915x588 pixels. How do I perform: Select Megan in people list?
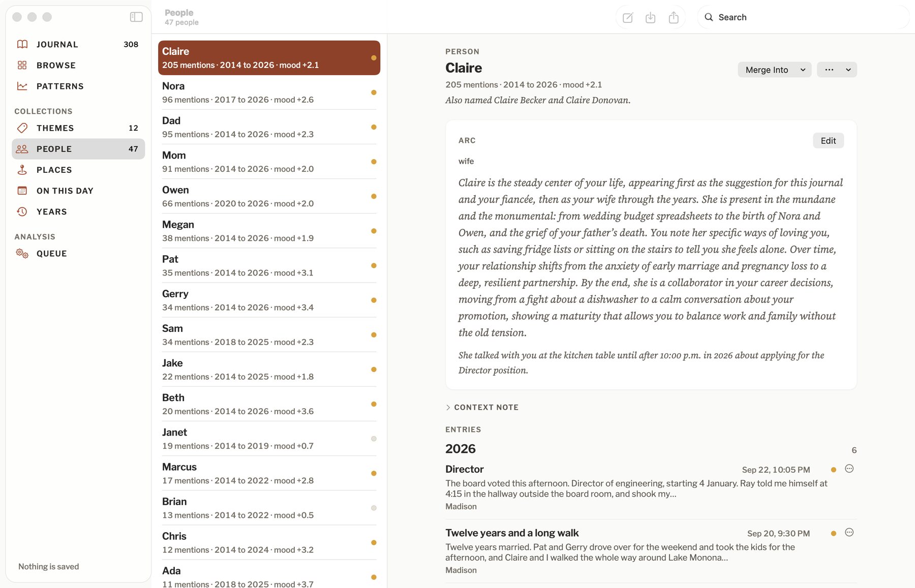click(x=269, y=231)
